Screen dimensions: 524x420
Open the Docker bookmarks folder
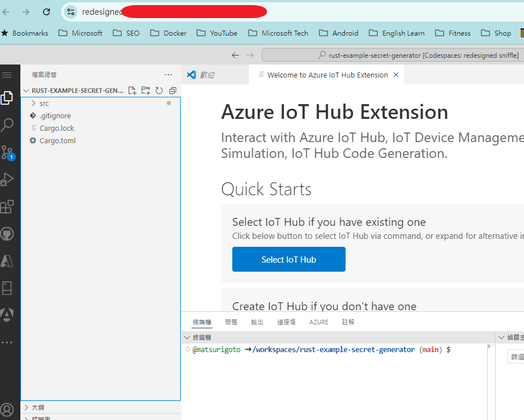[x=168, y=33]
